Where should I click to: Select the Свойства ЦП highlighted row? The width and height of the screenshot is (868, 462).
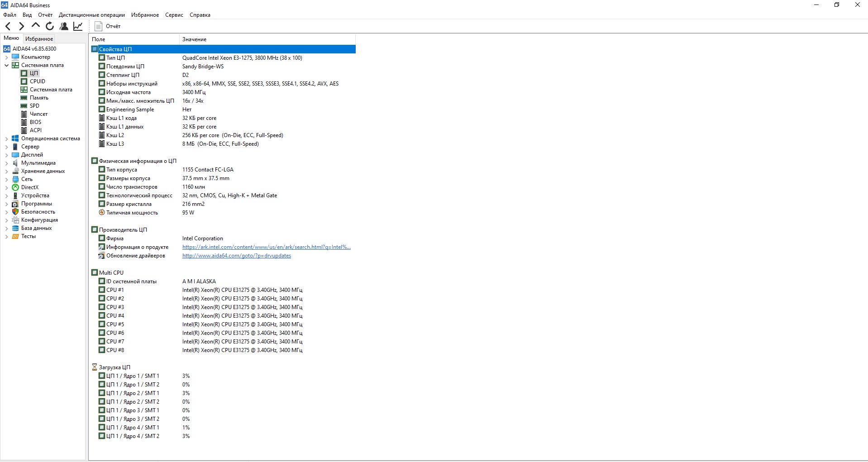tap(223, 49)
